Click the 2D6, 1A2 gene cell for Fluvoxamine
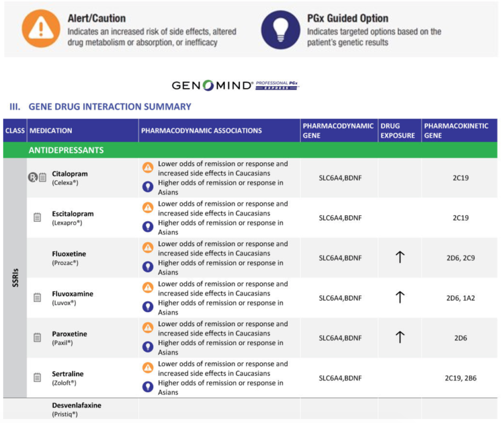 pos(460,298)
